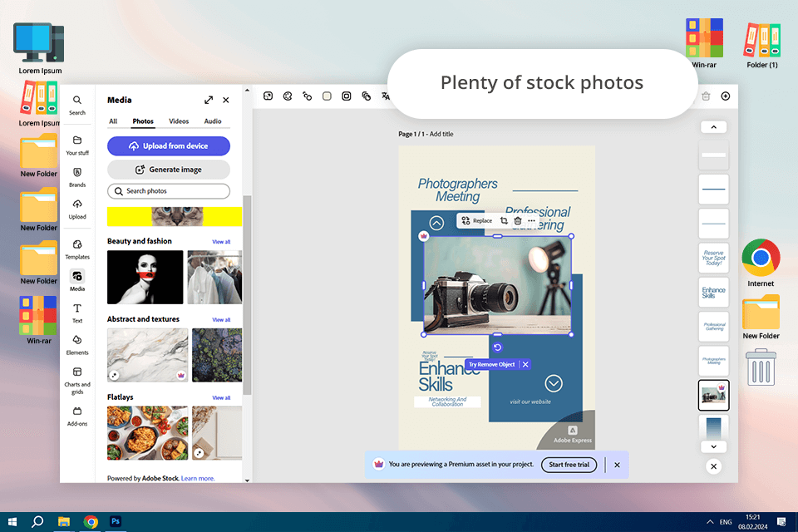Click the delete page trash icon
Screen dimensions: 798x532
click(x=706, y=96)
